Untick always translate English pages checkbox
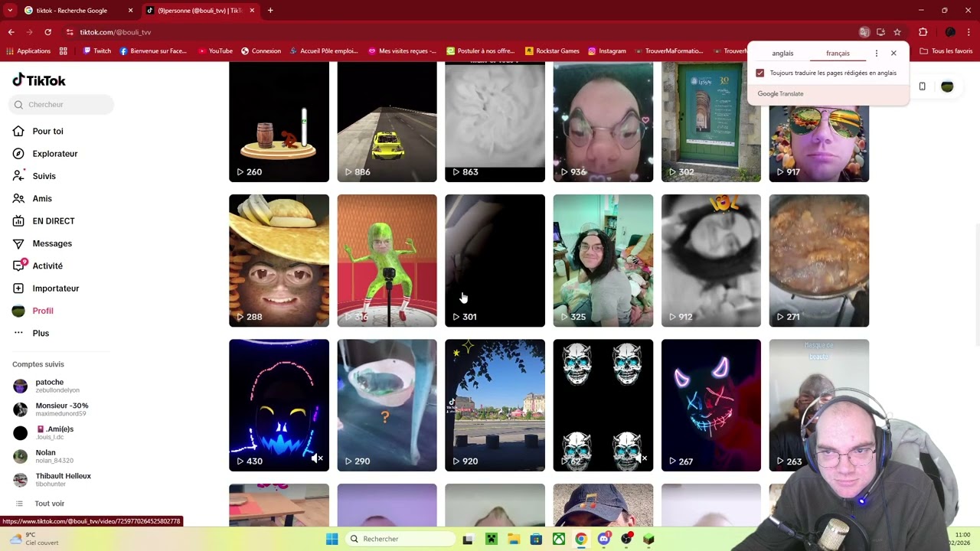Image resolution: width=980 pixels, height=551 pixels. coord(759,73)
